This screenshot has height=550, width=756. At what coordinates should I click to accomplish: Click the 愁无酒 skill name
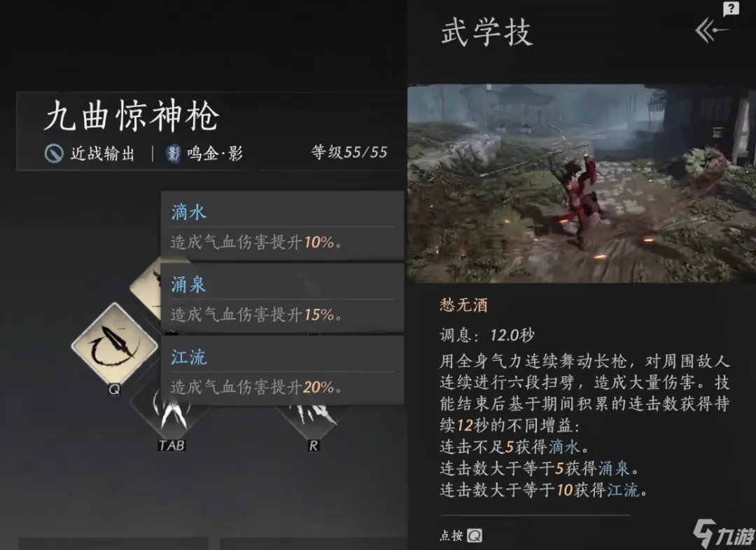[x=464, y=305]
